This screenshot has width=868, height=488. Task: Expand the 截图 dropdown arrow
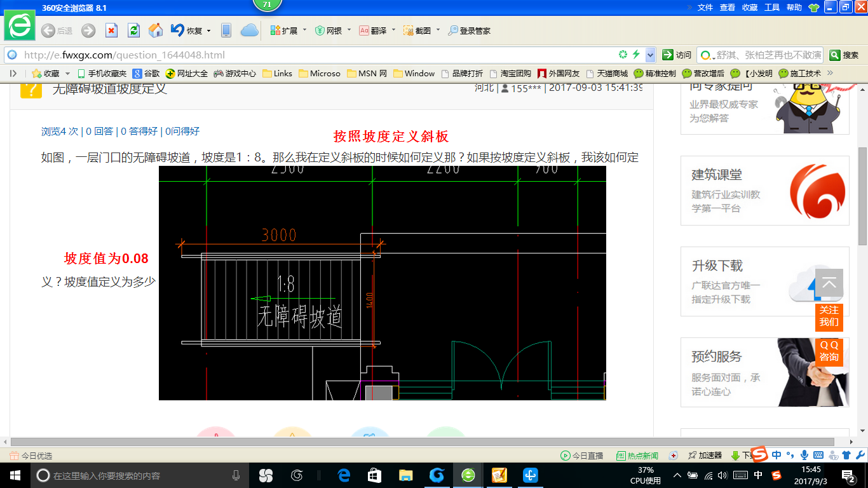[x=438, y=30]
